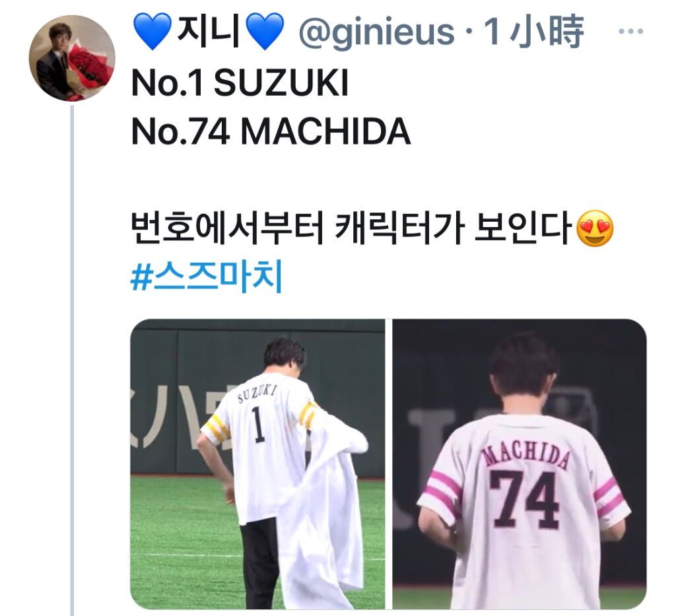View the right photo of MACHIDA jersey
The height and width of the screenshot is (616, 676).
point(520,464)
